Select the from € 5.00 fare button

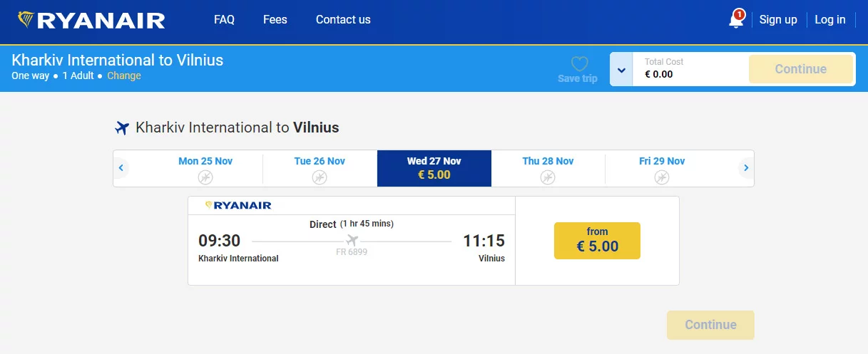click(x=597, y=240)
